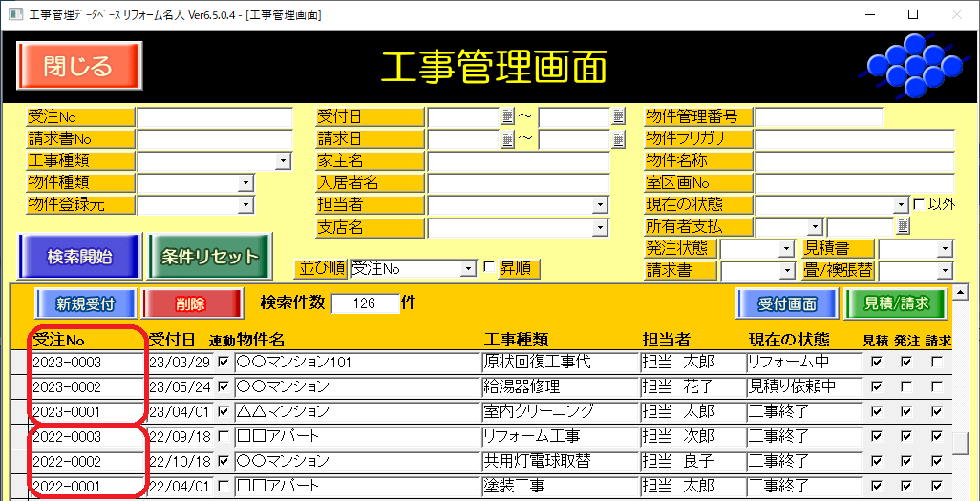Open the 担当者 dropdown list
Image resolution: width=980 pixels, height=501 pixels.
click(600, 205)
